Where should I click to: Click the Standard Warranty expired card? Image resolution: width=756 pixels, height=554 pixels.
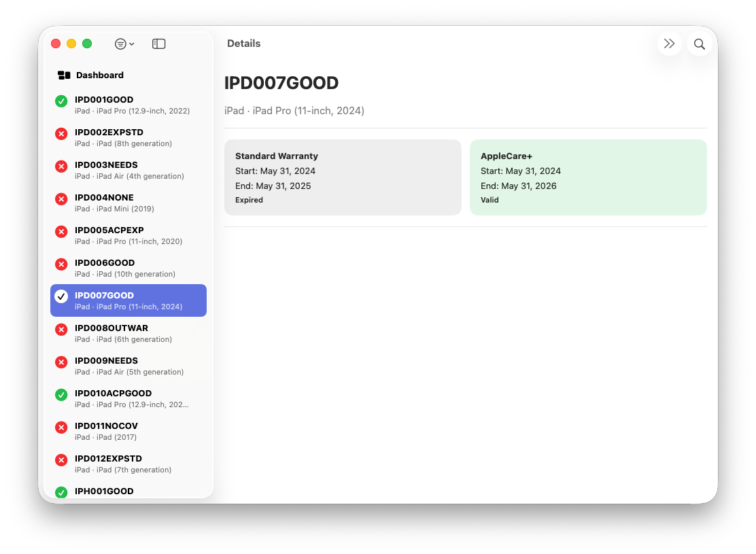coord(343,177)
